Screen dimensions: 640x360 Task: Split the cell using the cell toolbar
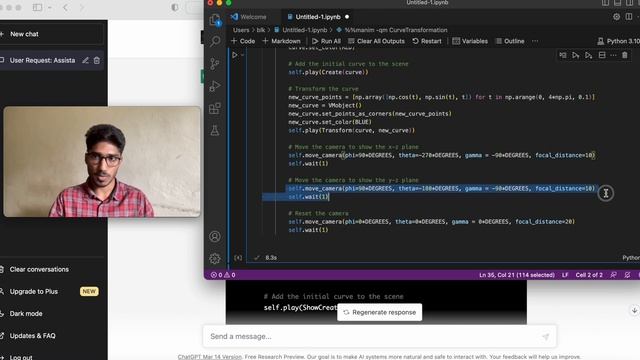[x=602, y=55]
